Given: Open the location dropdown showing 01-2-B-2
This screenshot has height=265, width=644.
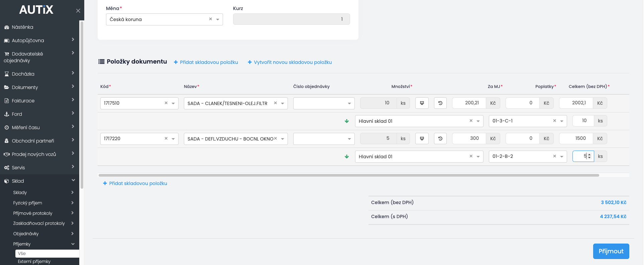Looking at the screenshot, I should 562,157.
